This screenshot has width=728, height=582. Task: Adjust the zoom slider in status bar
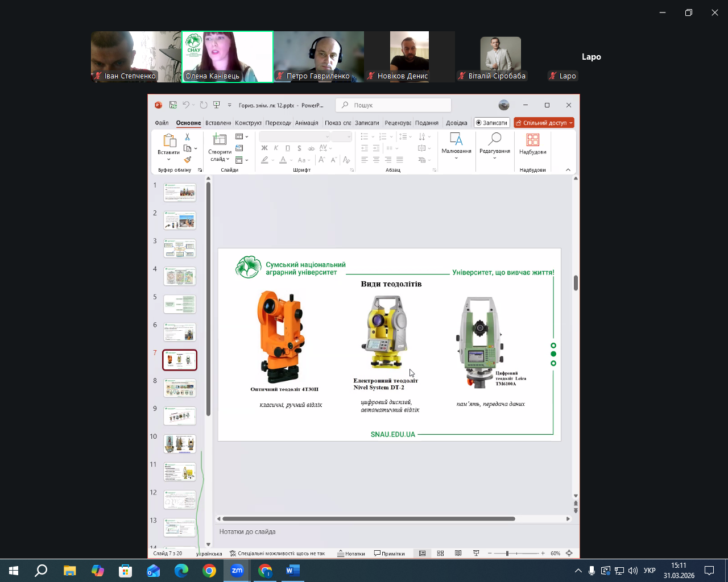pyautogui.click(x=507, y=553)
